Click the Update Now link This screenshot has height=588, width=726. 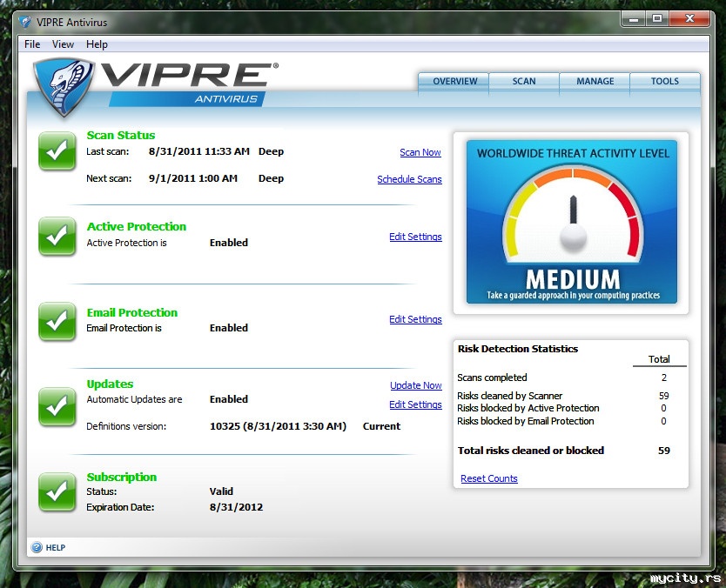[416, 385]
